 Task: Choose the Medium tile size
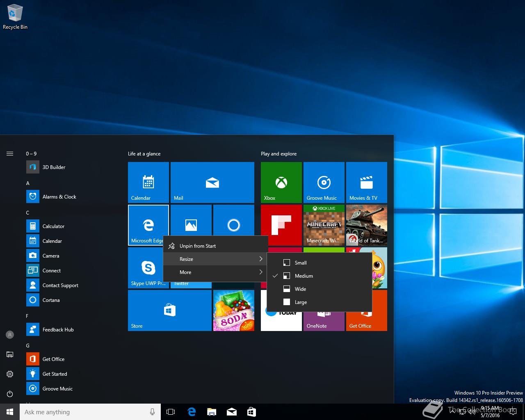click(320, 276)
